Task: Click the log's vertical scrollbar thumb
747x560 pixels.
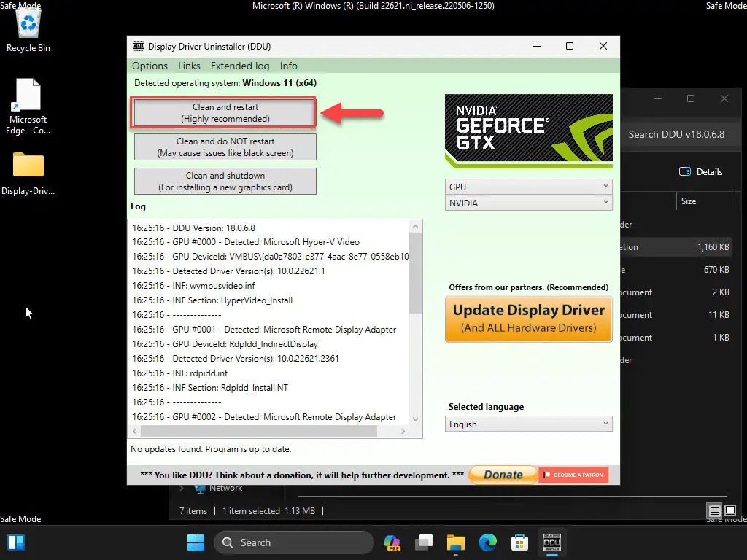Action: tap(415, 273)
